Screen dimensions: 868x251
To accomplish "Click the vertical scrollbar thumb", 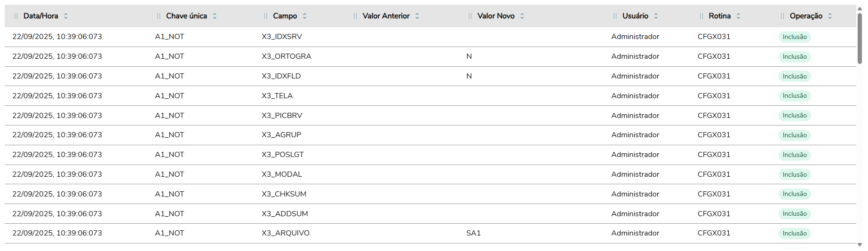I will 860,38.
